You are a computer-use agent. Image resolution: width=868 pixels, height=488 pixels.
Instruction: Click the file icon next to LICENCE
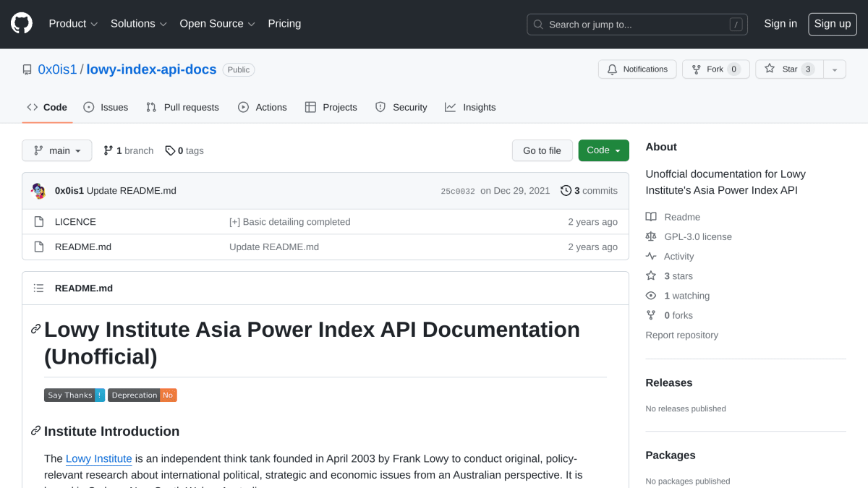coord(39,222)
